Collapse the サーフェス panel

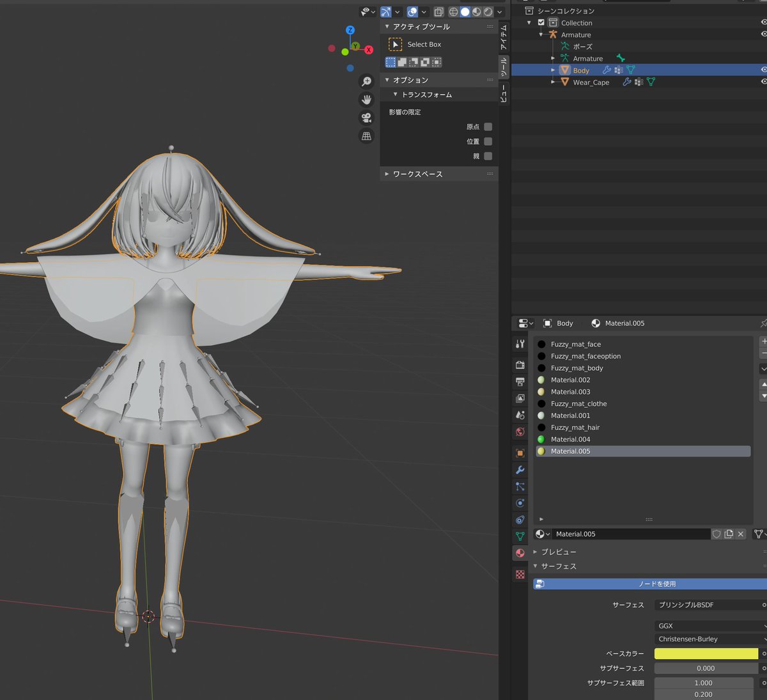[x=536, y=566]
